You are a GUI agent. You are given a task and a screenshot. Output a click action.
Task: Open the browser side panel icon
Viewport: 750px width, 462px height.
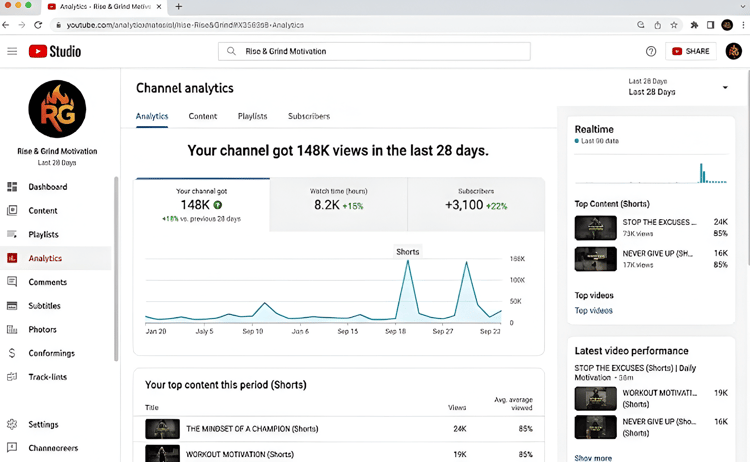(710, 25)
